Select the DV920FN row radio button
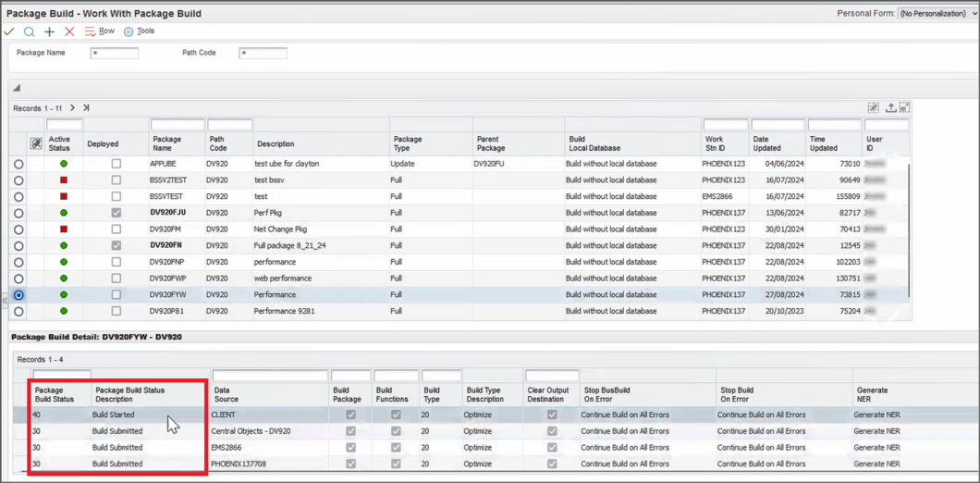The image size is (980, 483). 18,246
